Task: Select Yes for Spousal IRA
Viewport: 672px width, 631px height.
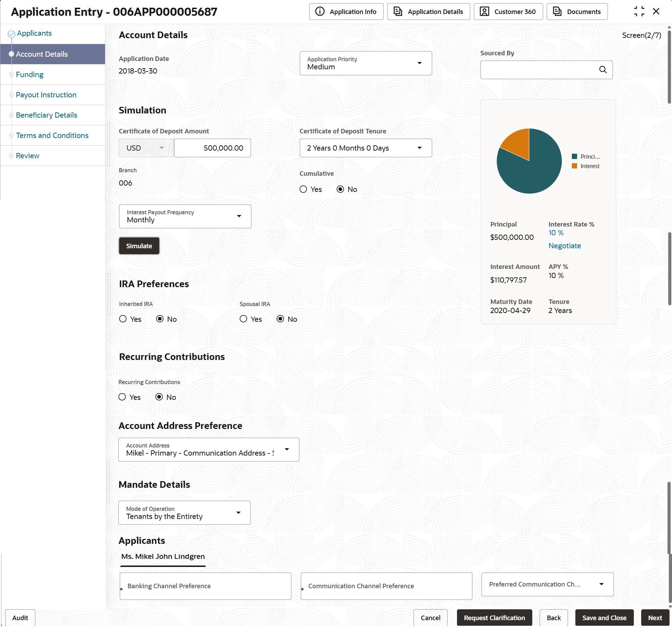Action: 243,319
